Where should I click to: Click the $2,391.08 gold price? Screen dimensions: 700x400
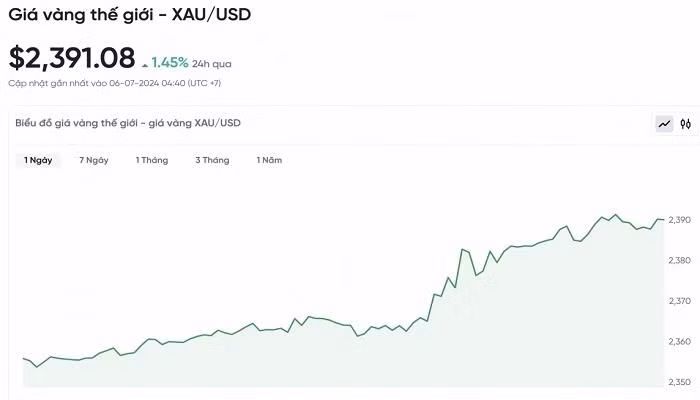71,58
